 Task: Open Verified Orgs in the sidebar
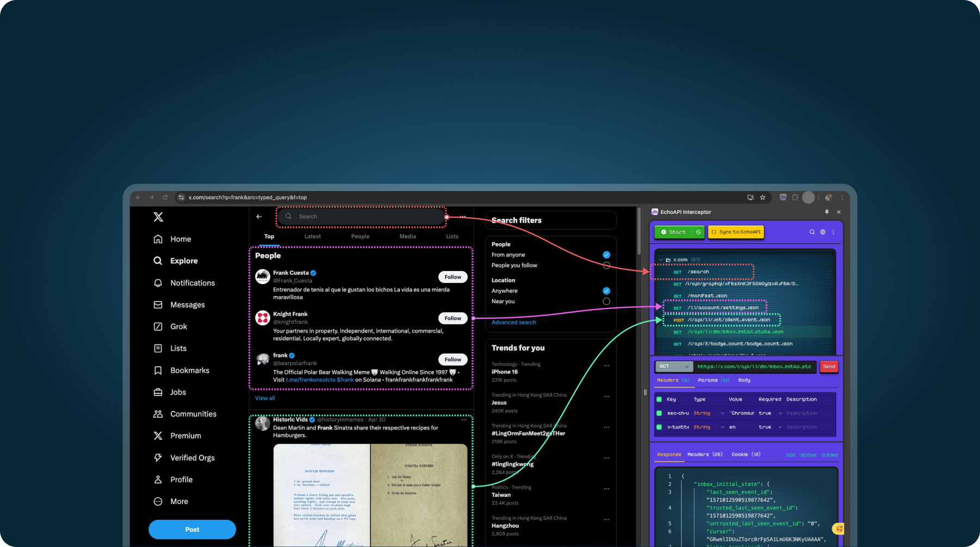(x=184, y=458)
